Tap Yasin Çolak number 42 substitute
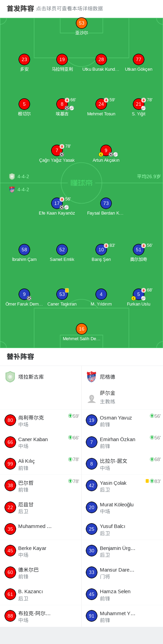 pos(122,486)
